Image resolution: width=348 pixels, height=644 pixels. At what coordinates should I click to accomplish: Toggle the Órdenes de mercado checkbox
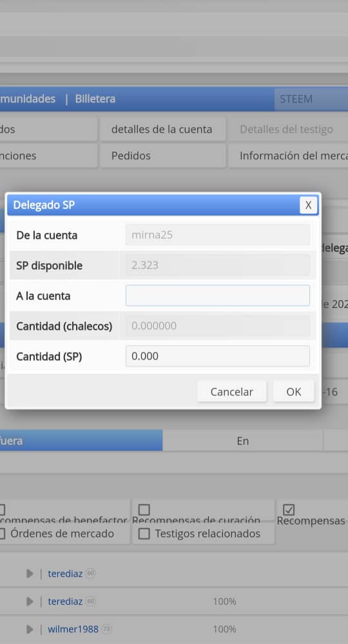[x=1, y=534]
